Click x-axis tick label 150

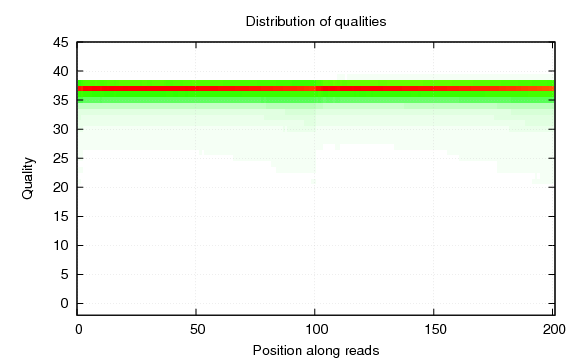click(x=436, y=330)
